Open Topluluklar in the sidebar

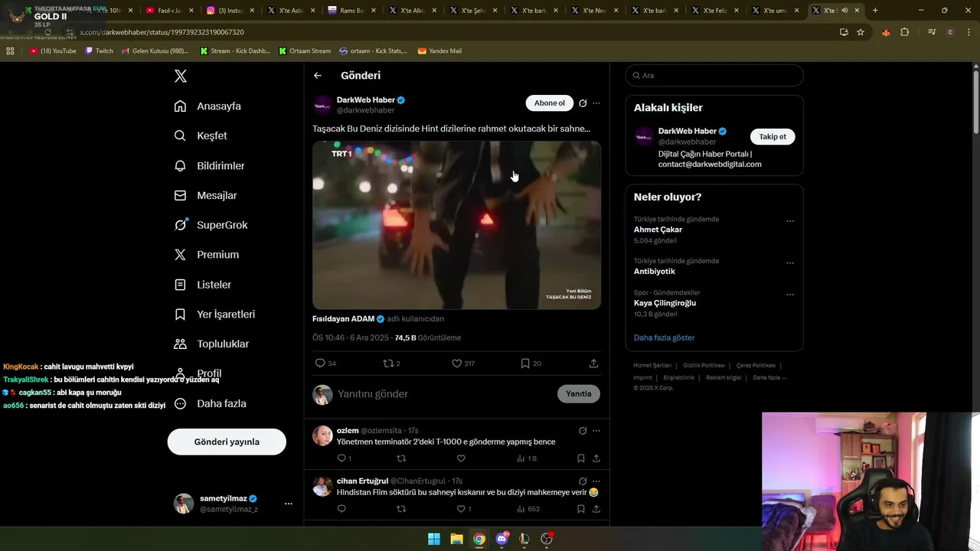[x=211, y=344]
